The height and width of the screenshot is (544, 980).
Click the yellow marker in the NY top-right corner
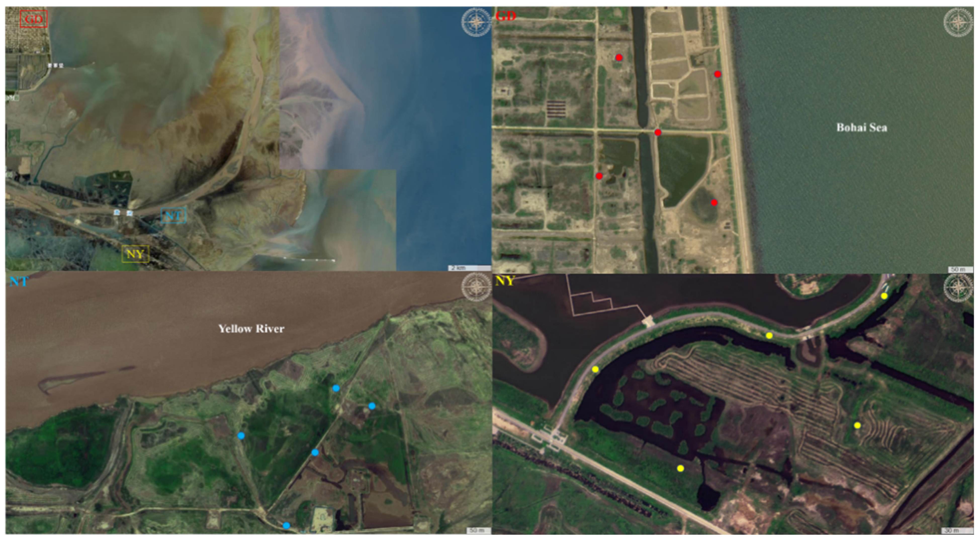tap(884, 296)
